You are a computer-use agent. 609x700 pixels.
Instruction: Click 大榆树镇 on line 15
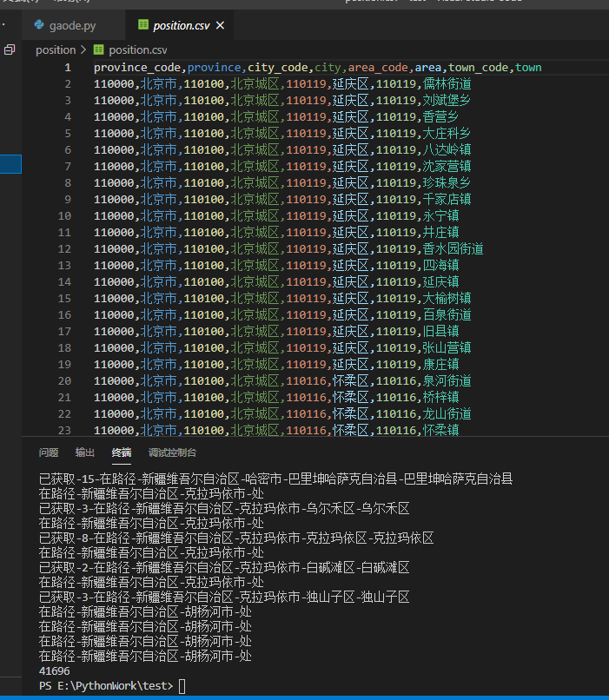(447, 299)
